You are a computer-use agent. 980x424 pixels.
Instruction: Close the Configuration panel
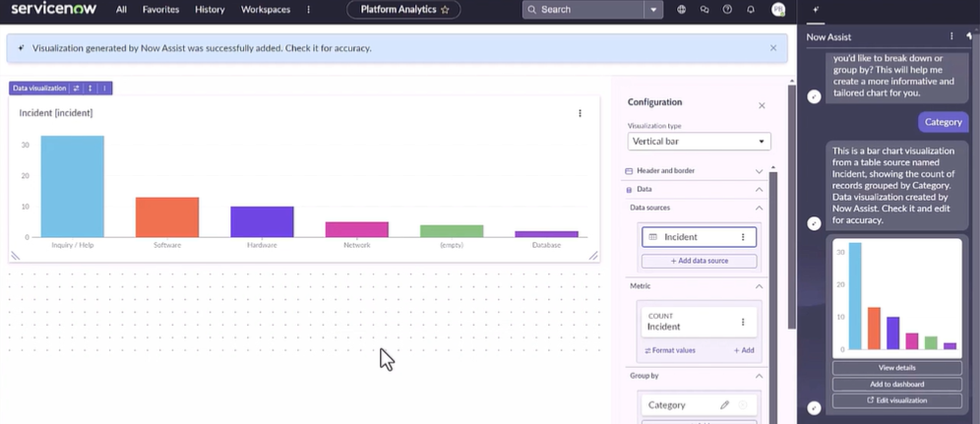pos(762,105)
